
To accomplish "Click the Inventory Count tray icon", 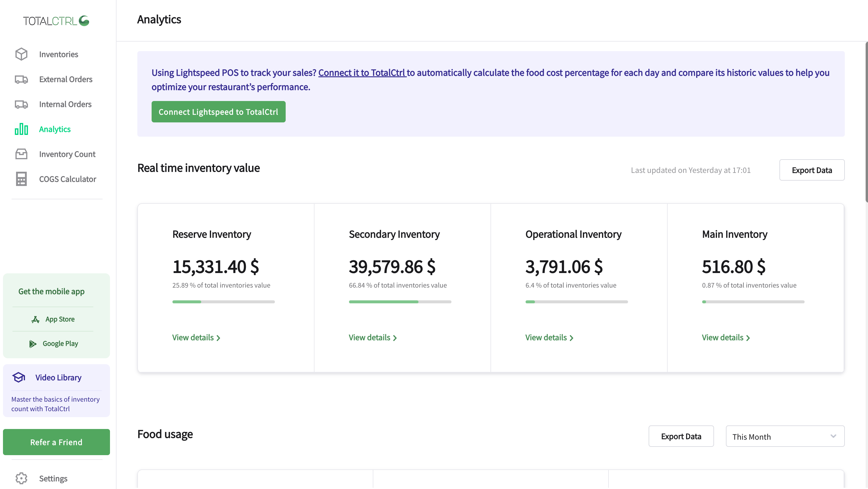I will coord(21,154).
